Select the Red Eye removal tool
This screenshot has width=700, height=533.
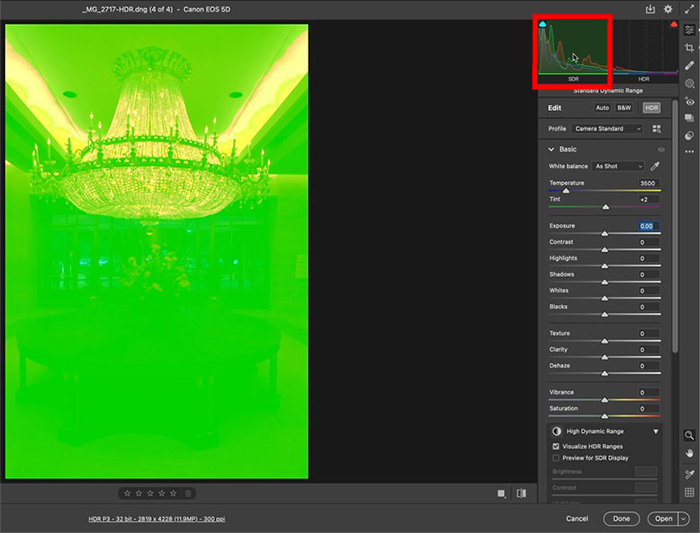tap(690, 101)
